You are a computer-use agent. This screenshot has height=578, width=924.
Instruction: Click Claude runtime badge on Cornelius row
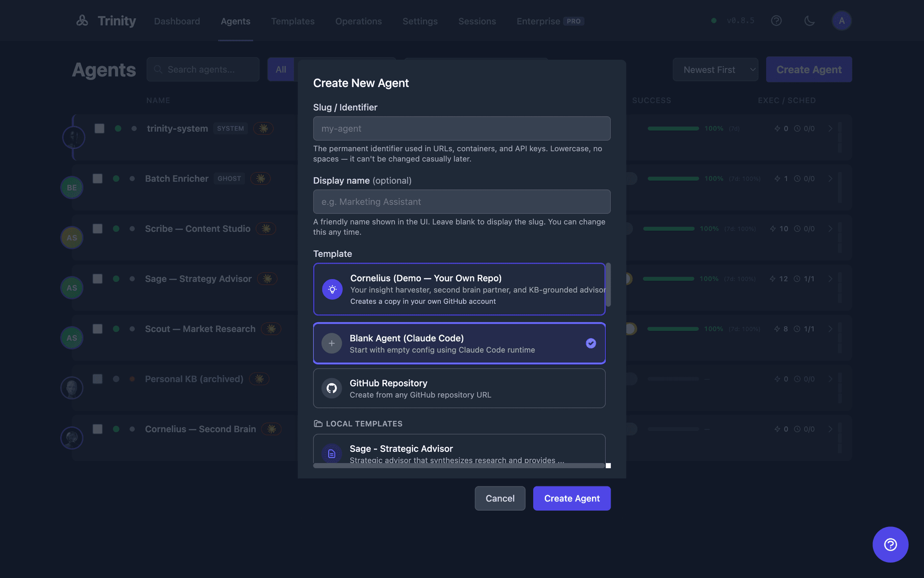tap(271, 429)
